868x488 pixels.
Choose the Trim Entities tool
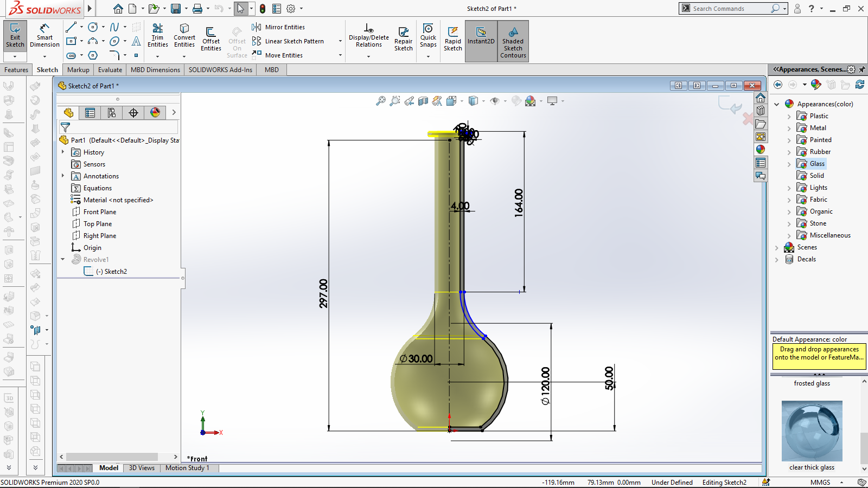coord(157,36)
